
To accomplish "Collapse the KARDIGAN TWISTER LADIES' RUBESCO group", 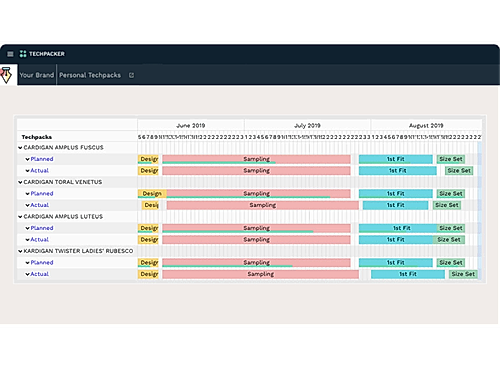I will [x=20, y=251].
